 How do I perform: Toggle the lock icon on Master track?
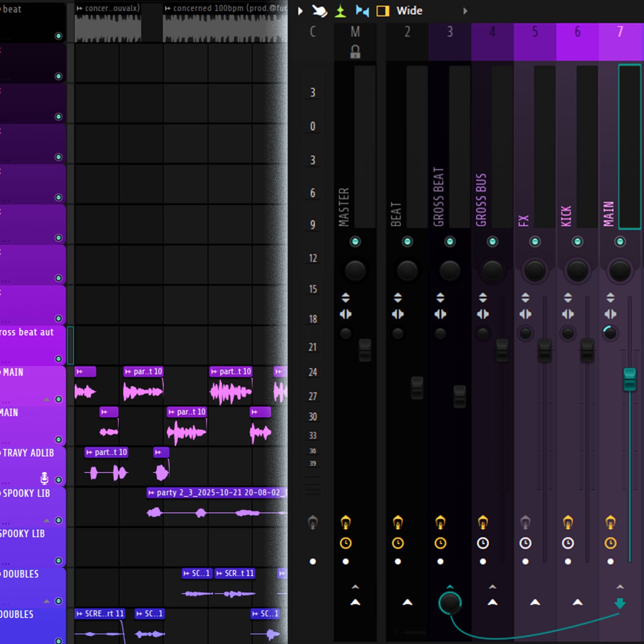click(355, 52)
